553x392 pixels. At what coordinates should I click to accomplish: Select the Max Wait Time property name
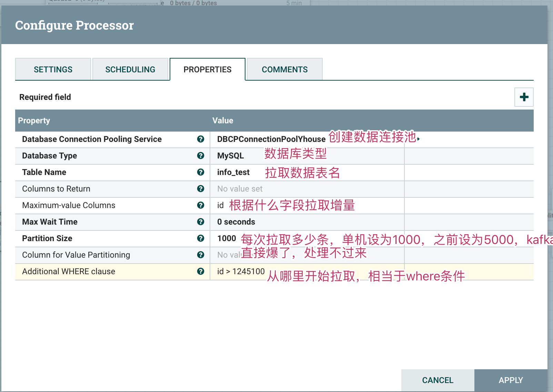[x=50, y=222]
